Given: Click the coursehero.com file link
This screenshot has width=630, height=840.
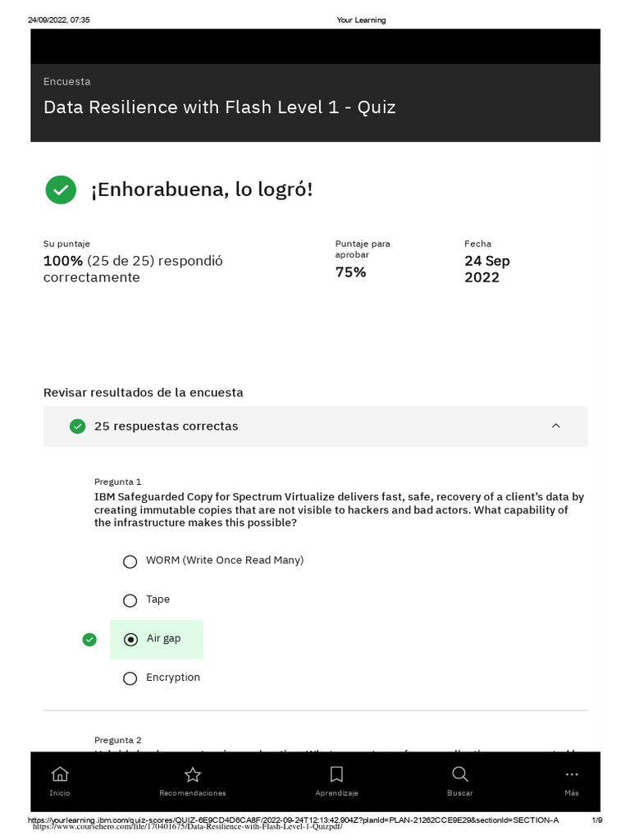Looking at the screenshot, I should (x=187, y=827).
